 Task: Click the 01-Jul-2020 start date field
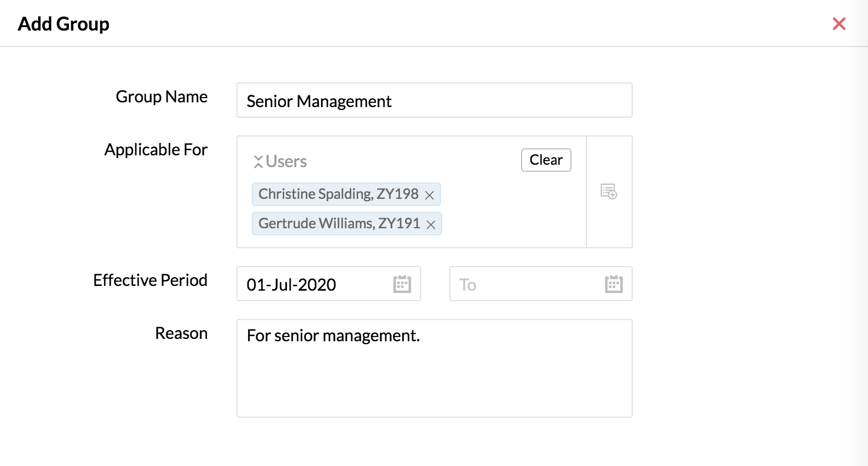pyautogui.click(x=329, y=284)
